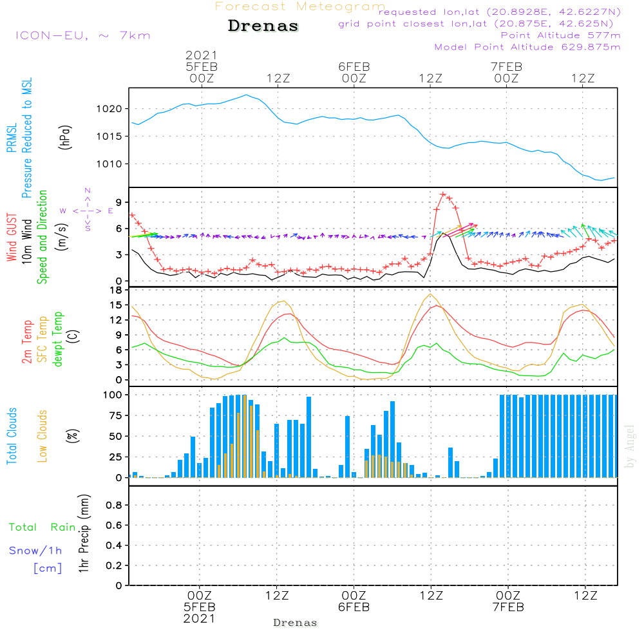Click the 'PRMSL' axis label
This screenshot has height=644, width=644.
pos(12,138)
